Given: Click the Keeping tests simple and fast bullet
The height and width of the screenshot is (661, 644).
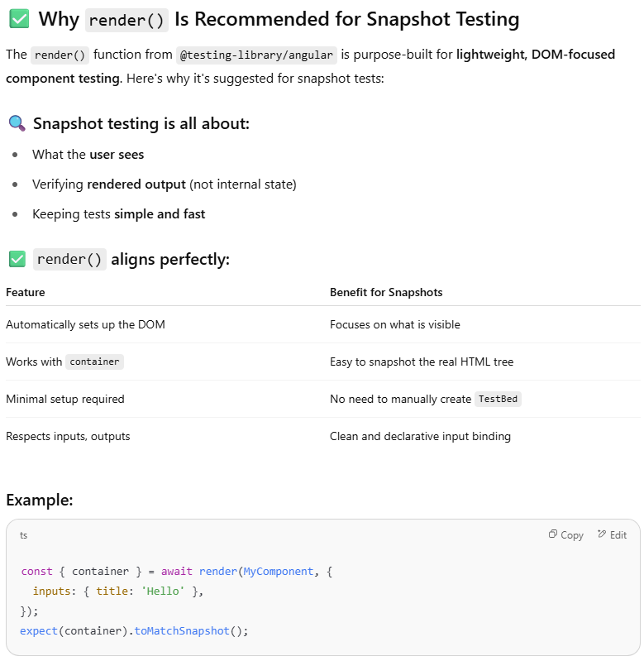Looking at the screenshot, I should pyautogui.click(x=119, y=214).
